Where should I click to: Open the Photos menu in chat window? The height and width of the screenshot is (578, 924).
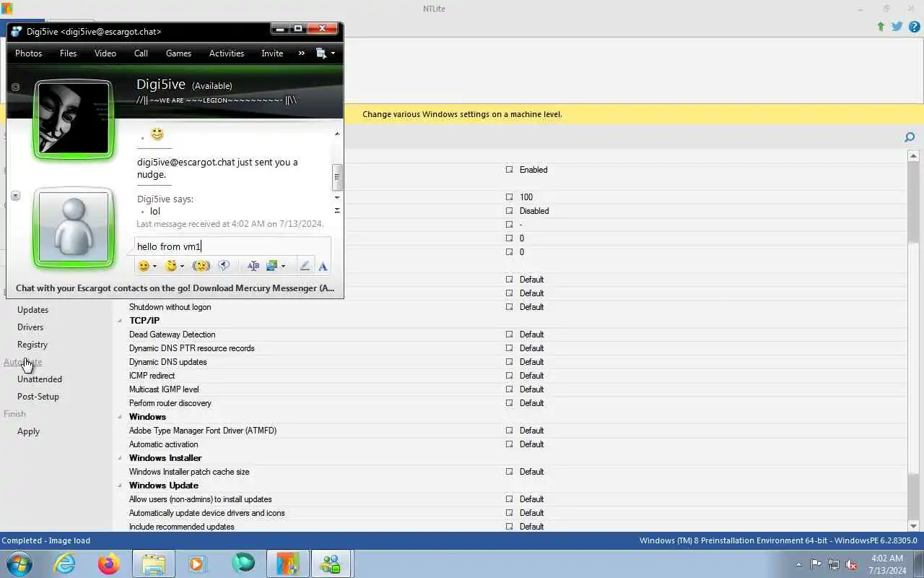click(29, 53)
